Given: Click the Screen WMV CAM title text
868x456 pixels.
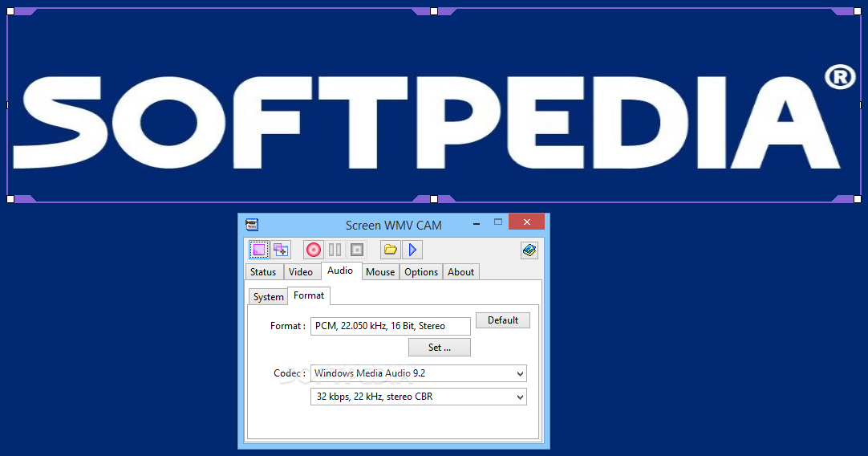Looking at the screenshot, I should point(394,226).
